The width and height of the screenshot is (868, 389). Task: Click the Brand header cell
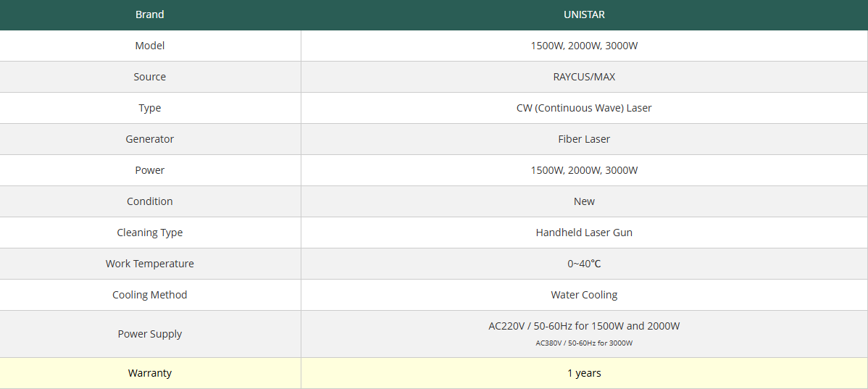[150, 14]
